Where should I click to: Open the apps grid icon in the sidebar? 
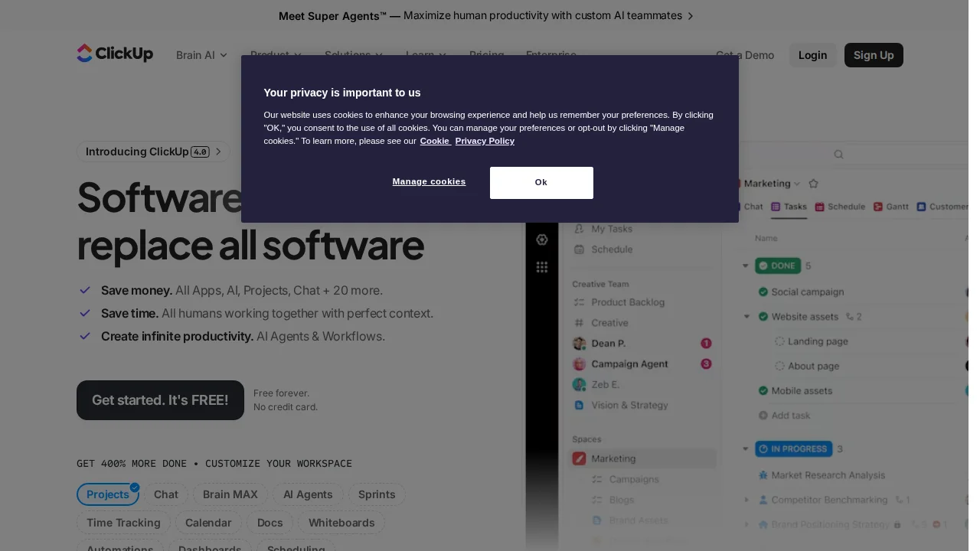542,267
